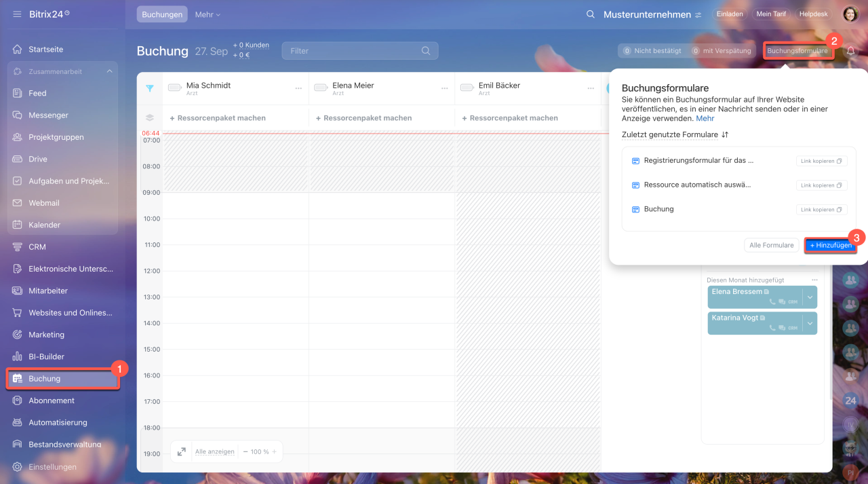Screen dimensions: 868x484
Task: Select the Buchungen tab
Action: 162,14
